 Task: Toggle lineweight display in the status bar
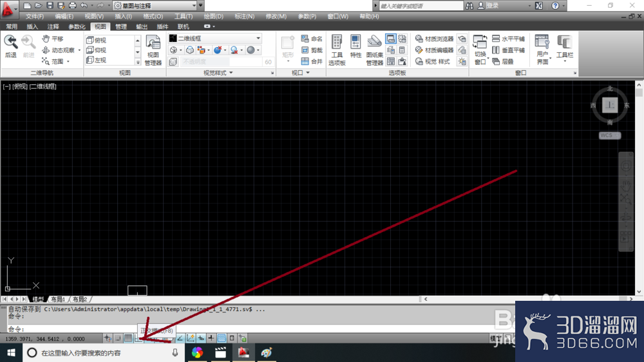point(211,338)
